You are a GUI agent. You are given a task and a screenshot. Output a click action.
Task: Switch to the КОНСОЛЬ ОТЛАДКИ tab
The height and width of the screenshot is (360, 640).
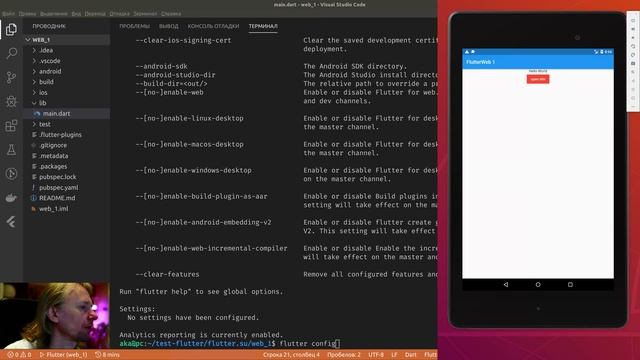point(213,26)
